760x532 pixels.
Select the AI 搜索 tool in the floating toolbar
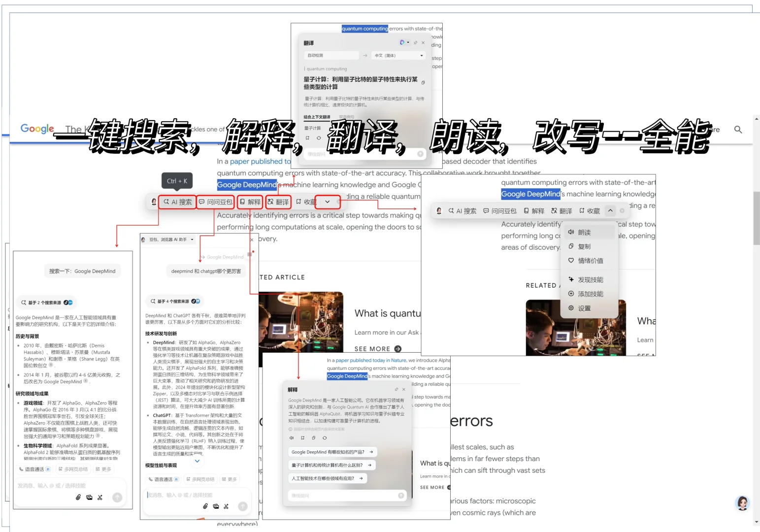(177, 202)
